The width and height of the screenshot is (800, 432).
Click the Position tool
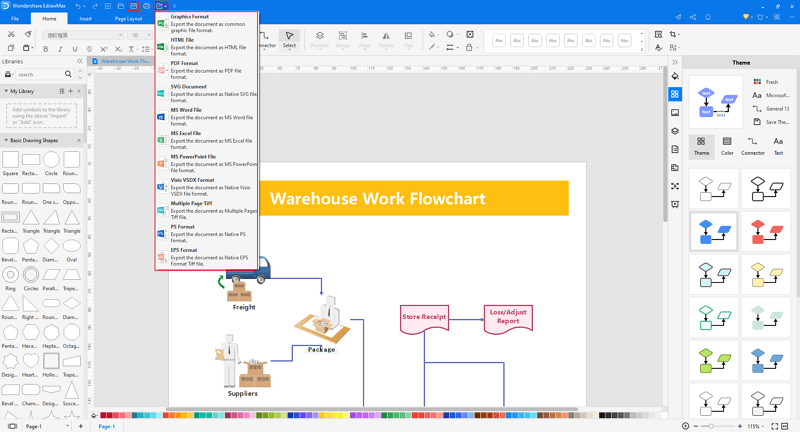[x=319, y=39]
